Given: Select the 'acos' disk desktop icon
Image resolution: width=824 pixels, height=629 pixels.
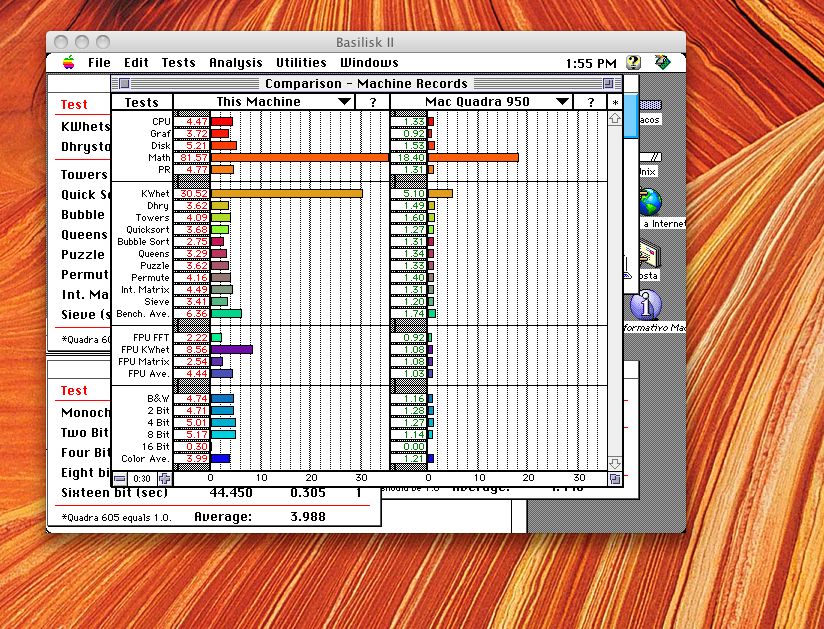Looking at the screenshot, I should pos(650,105).
